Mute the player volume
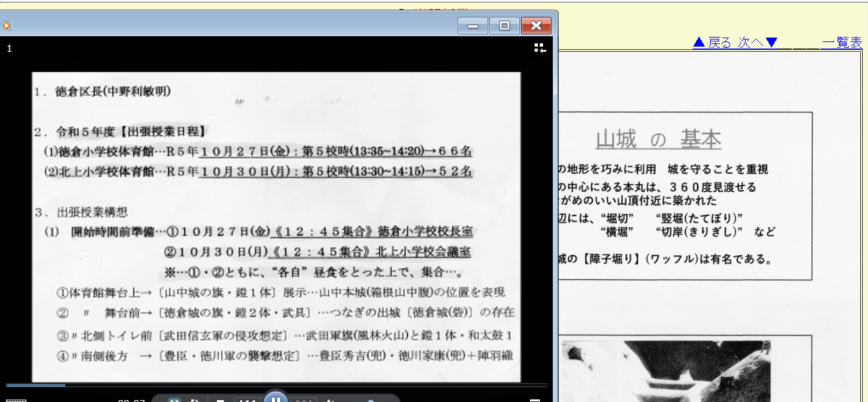This screenshot has height=402, width=868. point(331,401)
